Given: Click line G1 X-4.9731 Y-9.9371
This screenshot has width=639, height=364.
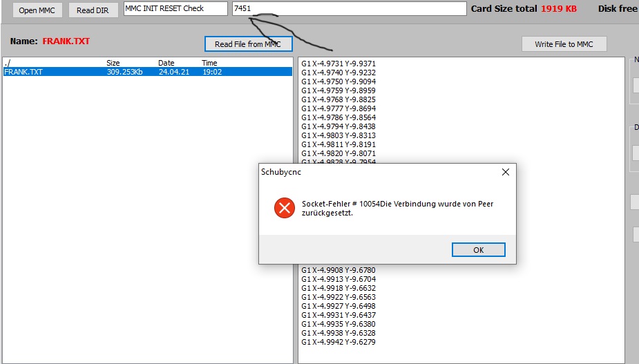Looking at the screenshot, I should 338,64.
